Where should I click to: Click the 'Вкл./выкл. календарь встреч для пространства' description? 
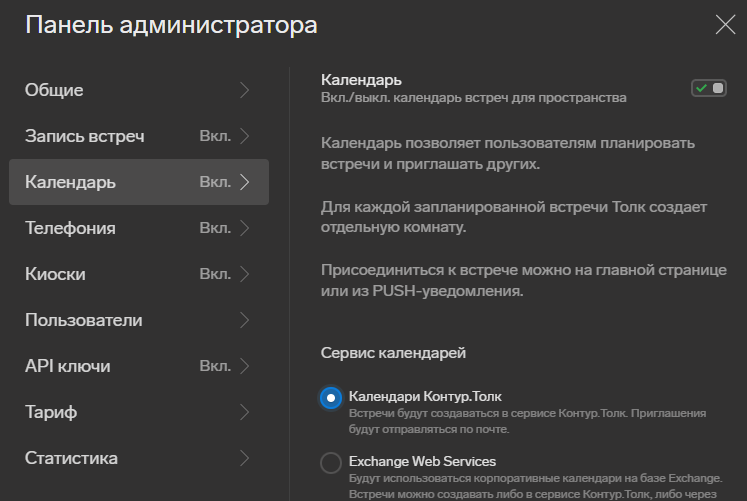(x=474, y=98)
